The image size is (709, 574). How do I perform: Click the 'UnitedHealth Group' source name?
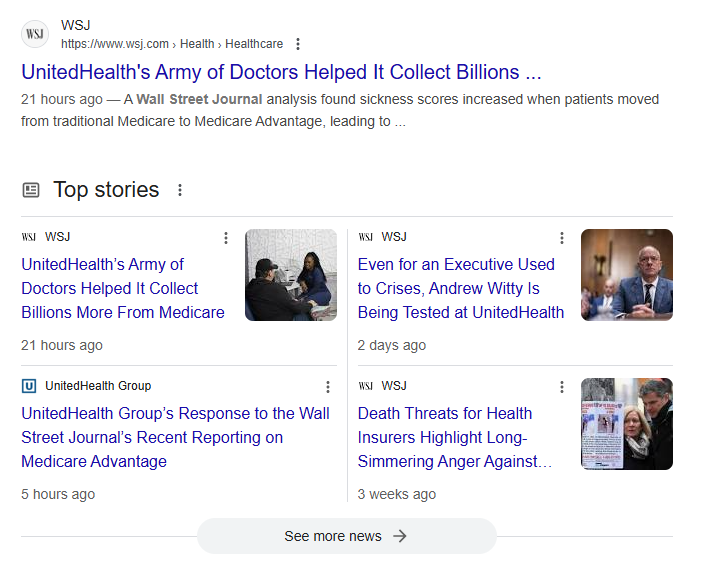point(98,386)
